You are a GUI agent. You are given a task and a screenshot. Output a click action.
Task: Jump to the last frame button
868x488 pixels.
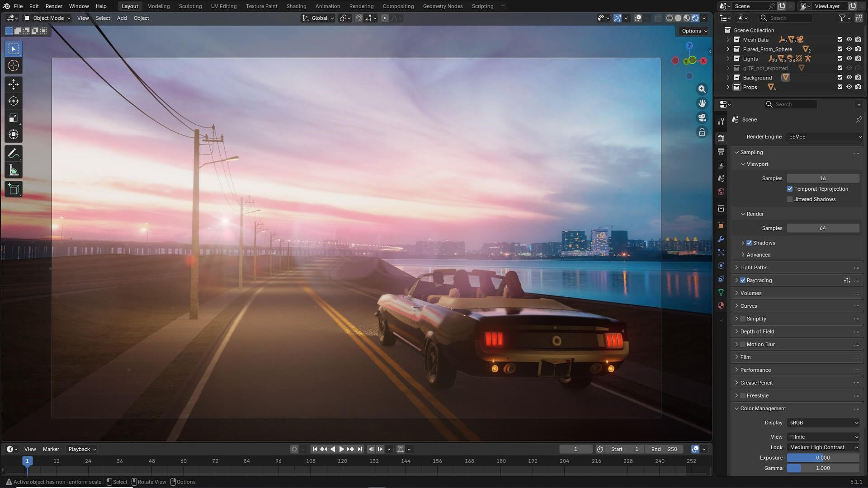360,449
